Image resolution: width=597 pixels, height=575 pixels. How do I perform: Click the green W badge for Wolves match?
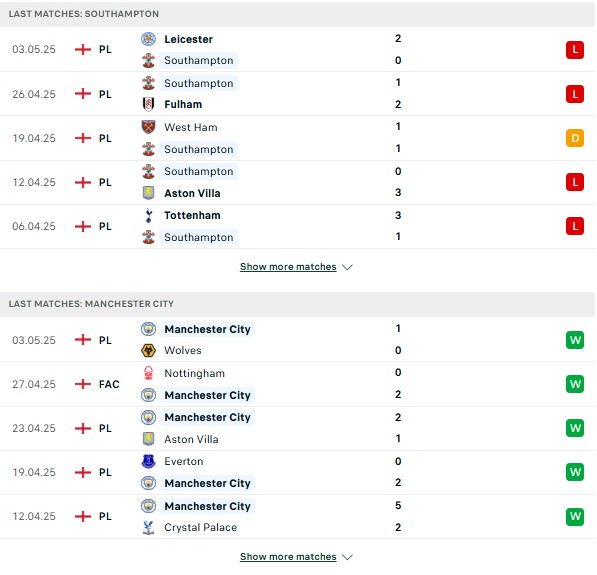[x=575, y=340]
